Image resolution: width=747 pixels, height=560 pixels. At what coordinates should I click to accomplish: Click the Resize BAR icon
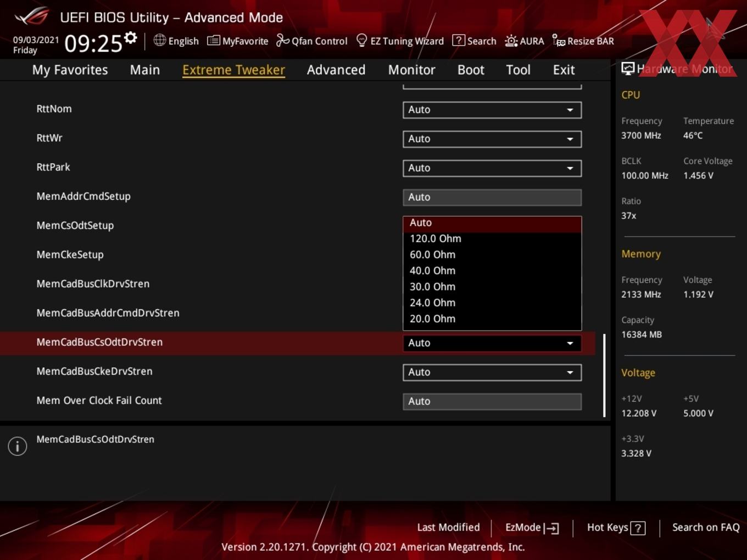pos(559,40)
